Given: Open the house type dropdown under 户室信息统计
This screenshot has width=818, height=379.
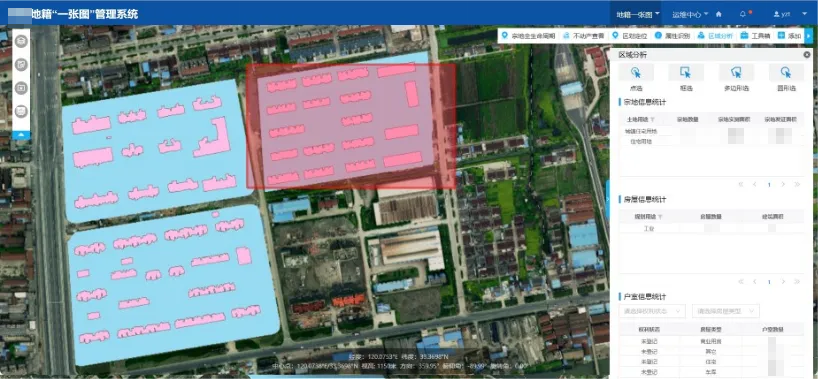Looking at the screenshot, I should pos(726,311).
